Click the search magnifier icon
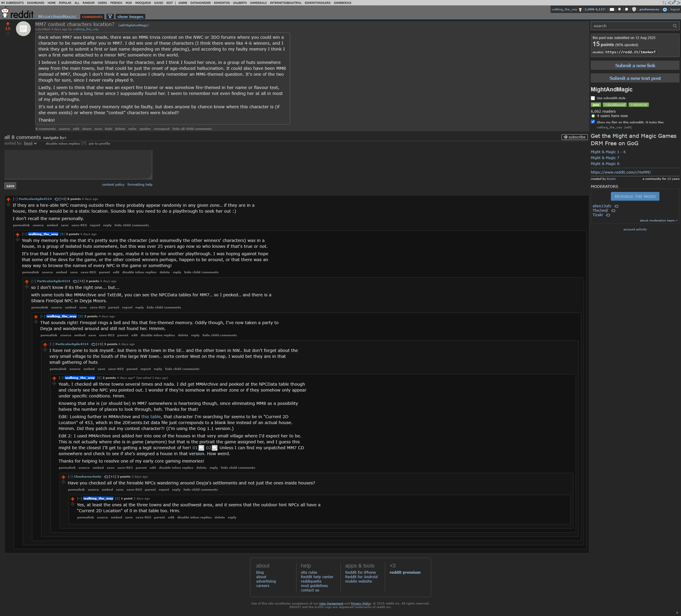The image size is (681, 616). point(674,26)
